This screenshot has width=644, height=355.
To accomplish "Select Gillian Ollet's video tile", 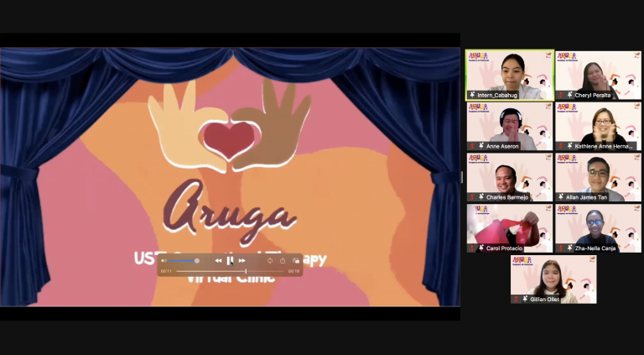I will click(x=553, y=279).
